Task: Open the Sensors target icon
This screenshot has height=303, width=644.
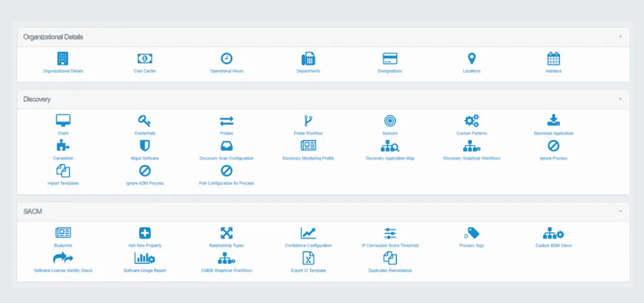Action: click(390, 121)
